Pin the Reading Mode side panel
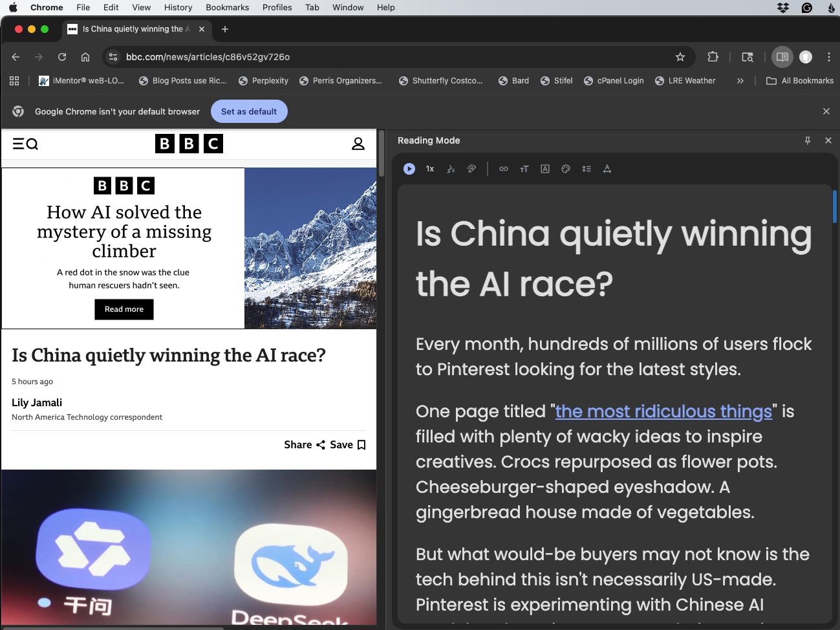The image size is (840, 630). pos(808,140)
